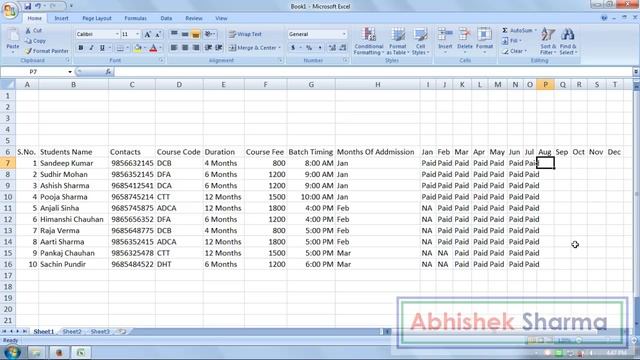The width and height of the screenshot is (640, 360).
Task: Open Sort & Filter menu
Action: 548,41
